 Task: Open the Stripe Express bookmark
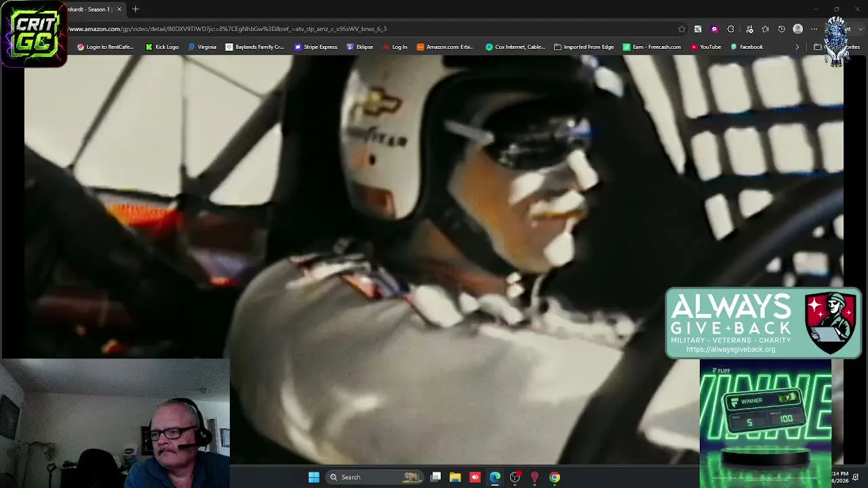(x=316, y=47)
